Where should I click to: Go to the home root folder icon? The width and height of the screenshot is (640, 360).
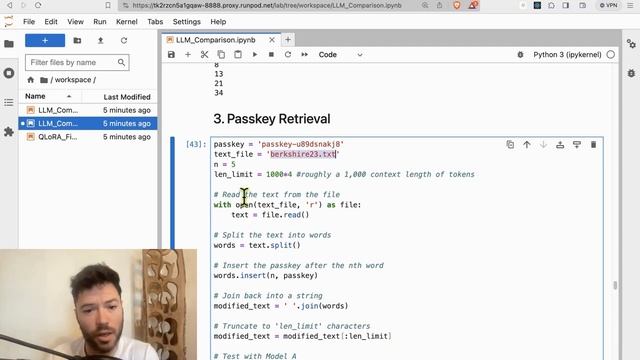[x=31, y=80]
